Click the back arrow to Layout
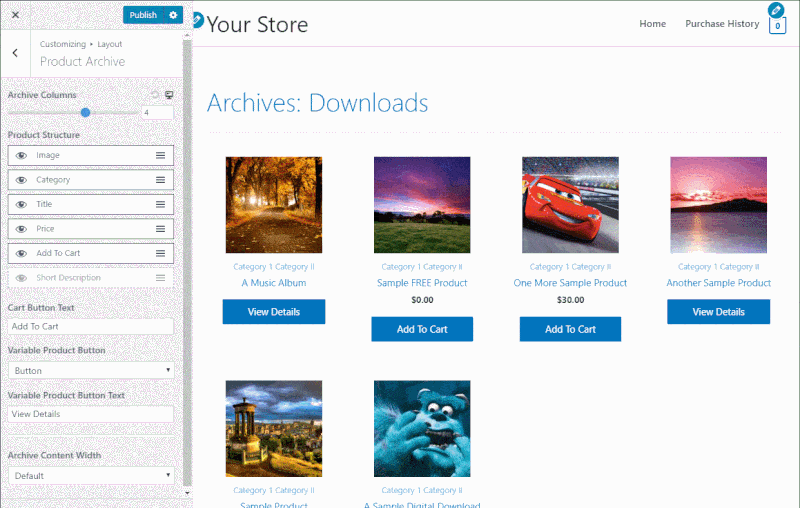The image size is (800, 508). 15,53
